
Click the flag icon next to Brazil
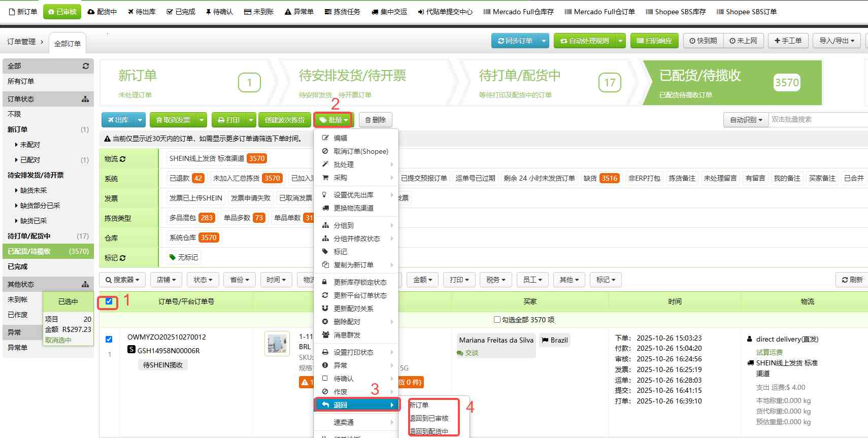(545, 340)
